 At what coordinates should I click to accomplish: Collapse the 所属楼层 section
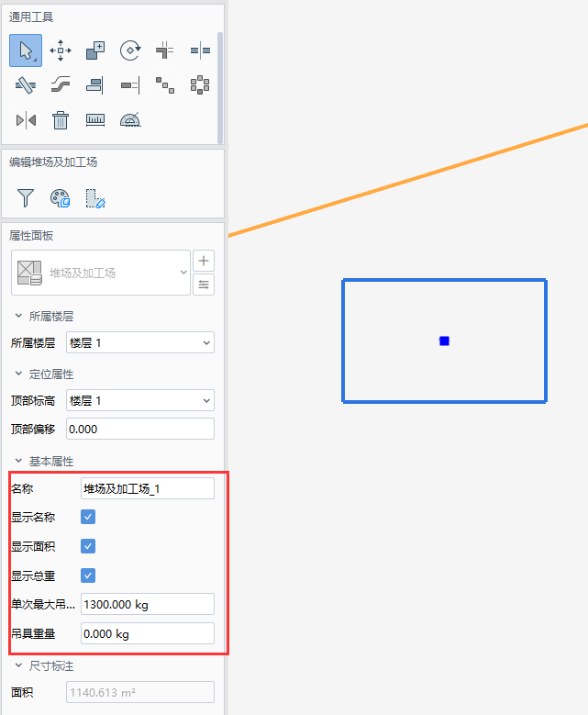coord(18,316)
